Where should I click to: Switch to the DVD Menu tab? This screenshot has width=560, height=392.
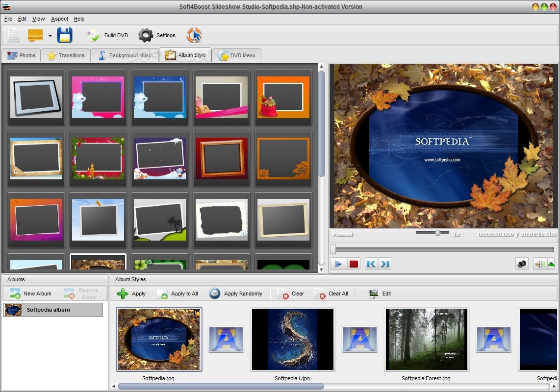(x=236, y=55)
